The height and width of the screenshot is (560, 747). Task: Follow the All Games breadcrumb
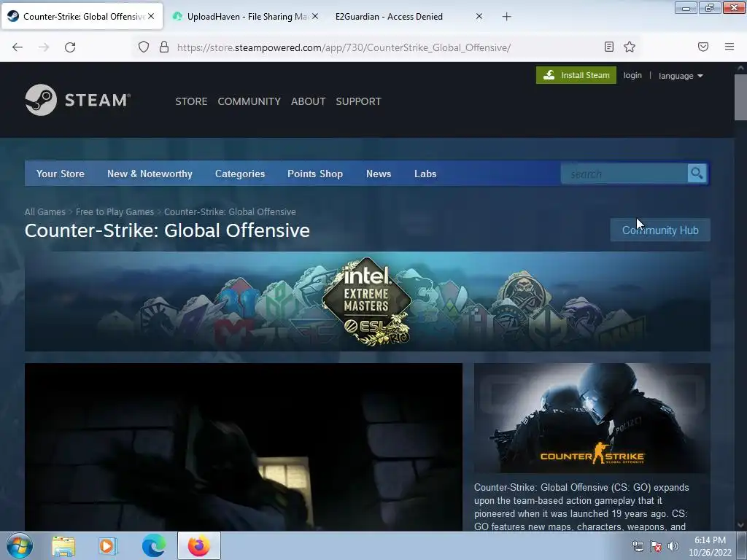(x=44, y=212)
